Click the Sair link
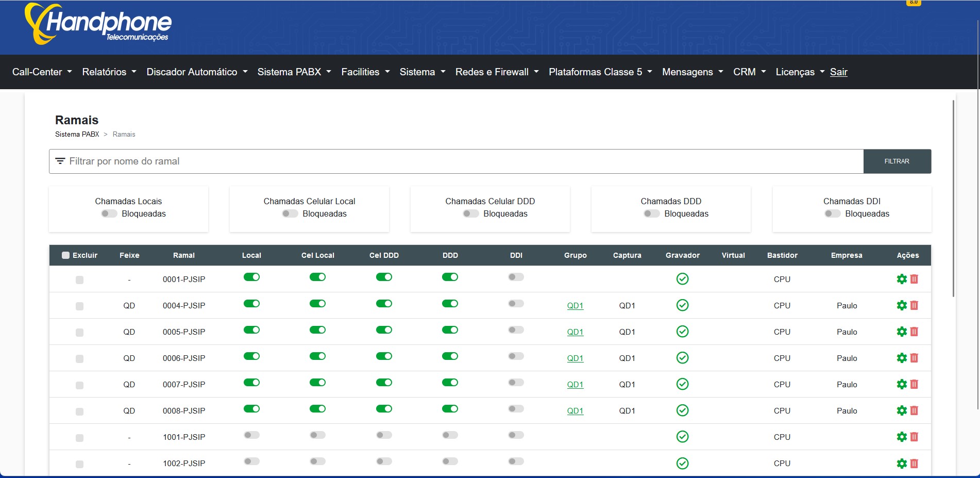The height and width of the screenshot is (478, 980). (838, 72)
